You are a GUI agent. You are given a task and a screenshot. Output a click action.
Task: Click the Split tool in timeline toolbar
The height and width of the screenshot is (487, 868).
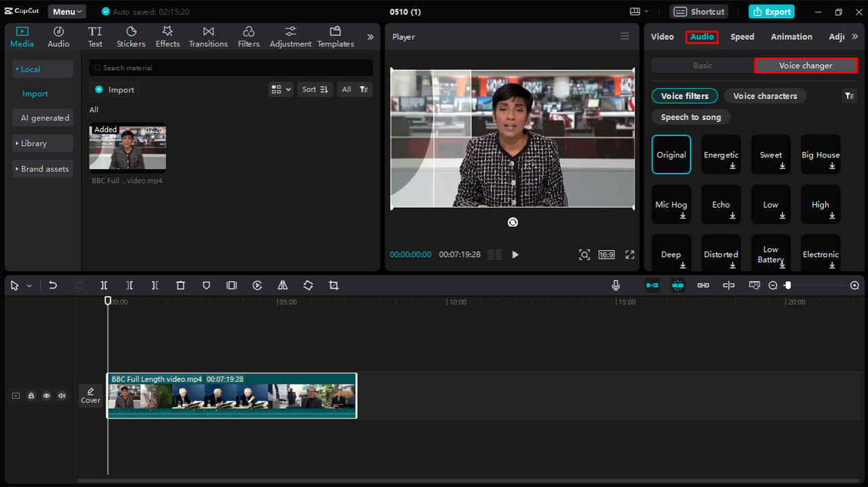coord(104,286)
